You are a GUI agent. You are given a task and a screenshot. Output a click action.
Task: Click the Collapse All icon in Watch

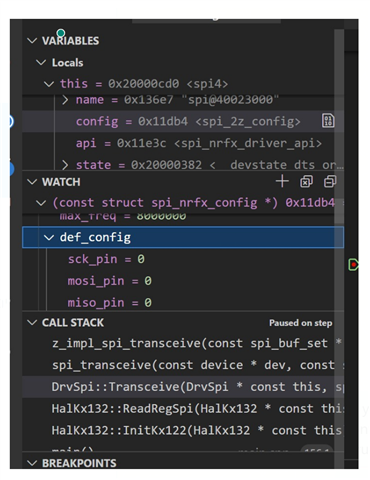tap(330, 182)
